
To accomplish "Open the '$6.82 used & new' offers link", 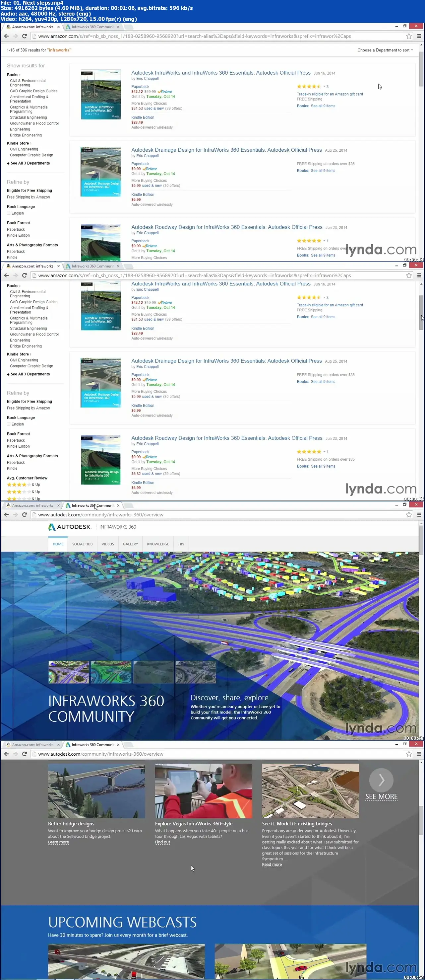I will click(x=146, y=474).
